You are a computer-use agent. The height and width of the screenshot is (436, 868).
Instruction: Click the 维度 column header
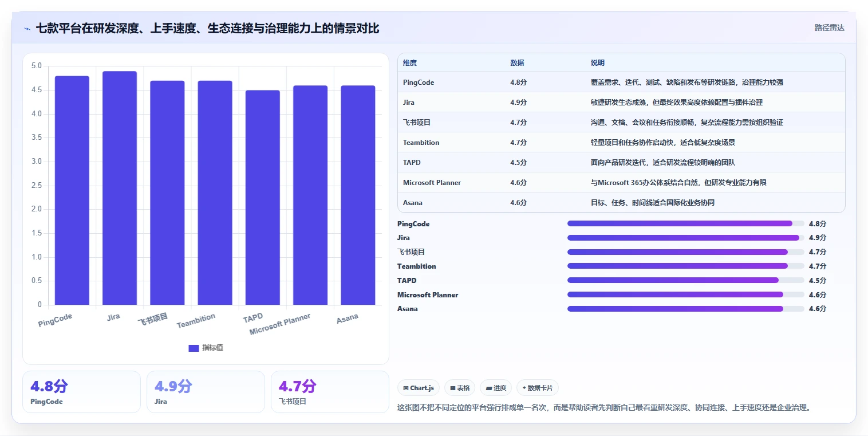(410, 63)
